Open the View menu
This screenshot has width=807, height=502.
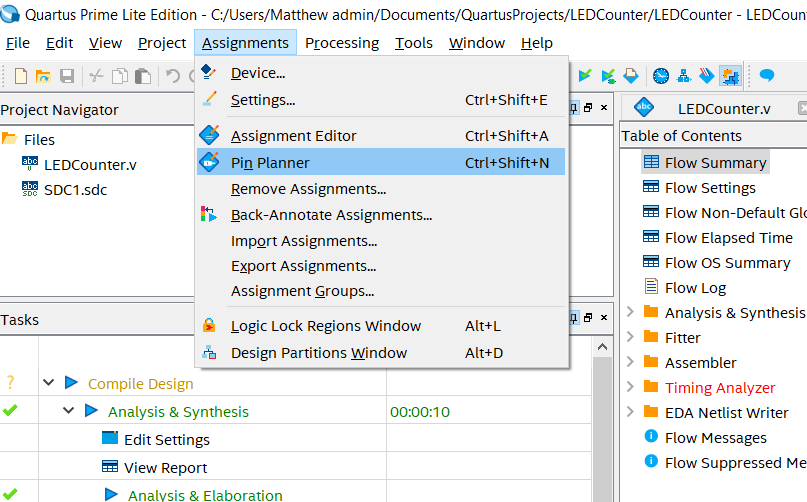coord(106,43)
